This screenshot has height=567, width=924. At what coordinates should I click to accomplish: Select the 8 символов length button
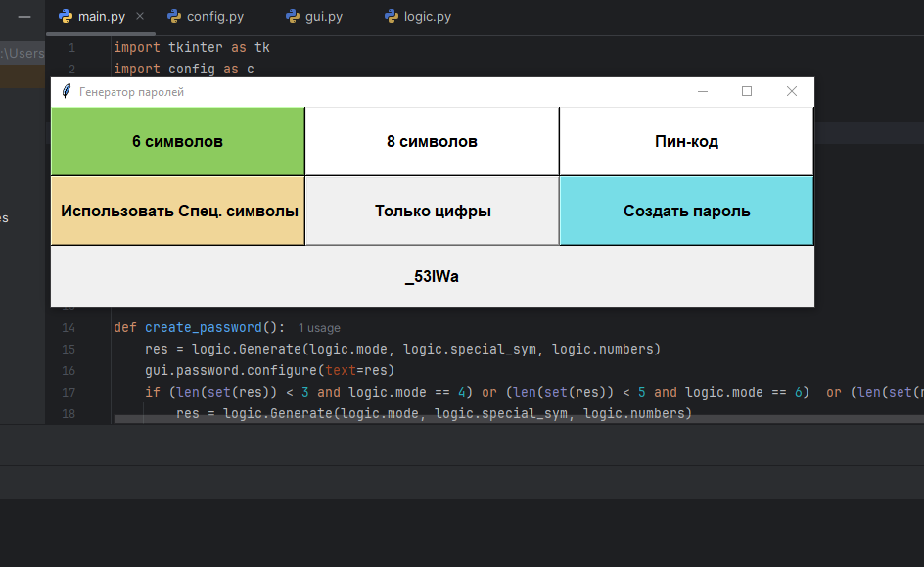432,141
